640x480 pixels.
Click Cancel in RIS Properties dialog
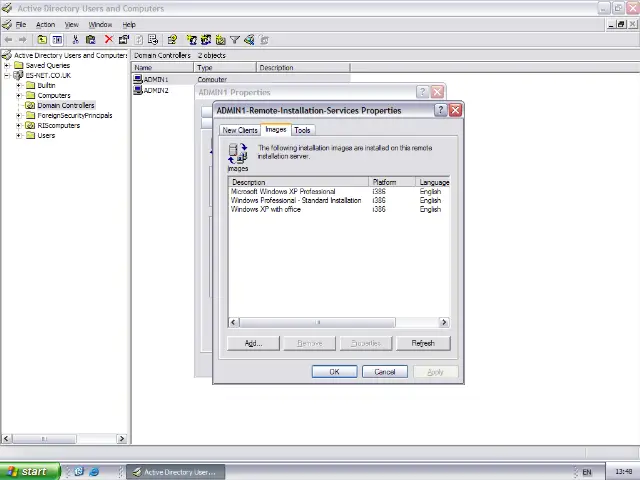pyautogui.click(x=384, y=372)
